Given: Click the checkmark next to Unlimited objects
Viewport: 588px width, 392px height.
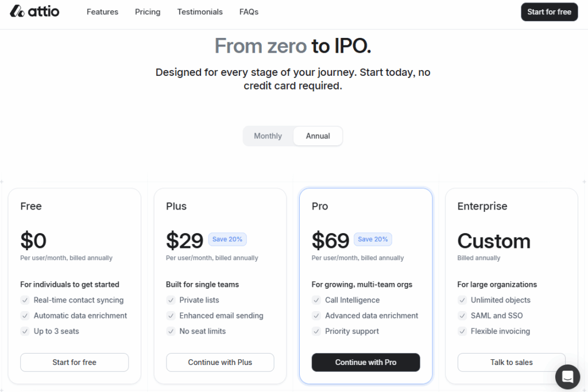Looking at the screenshot, I should pyautogui.click(x=462, y=300).
